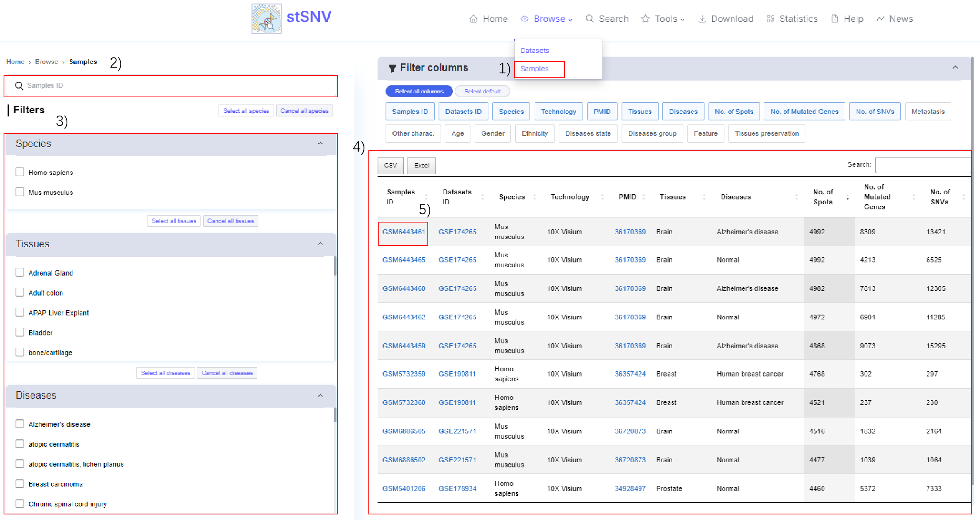Choose Samples from the Browse menu
This screenshot has height=520, width=980.
pyautogui.click(x=534, y=69)
